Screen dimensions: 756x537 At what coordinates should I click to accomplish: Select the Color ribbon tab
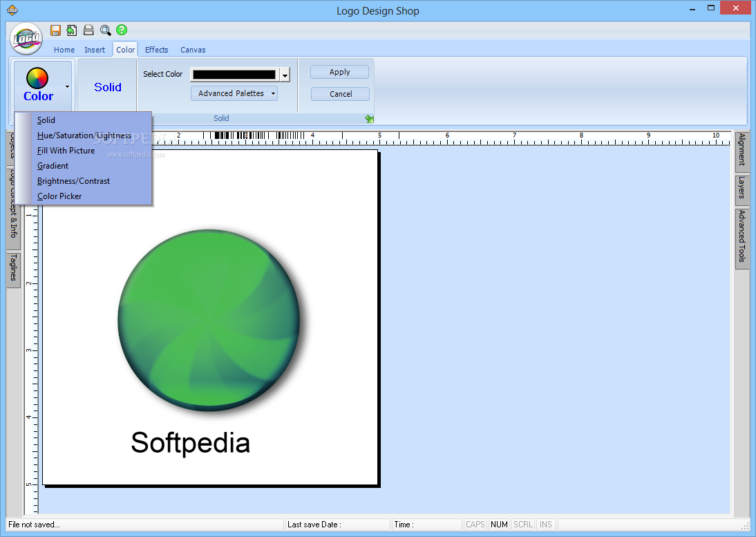tap(125, 50)
